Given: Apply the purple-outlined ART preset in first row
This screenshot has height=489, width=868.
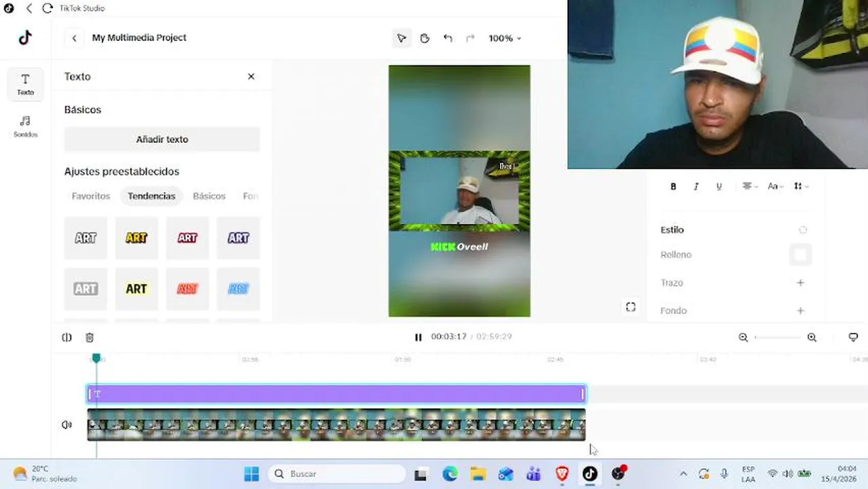Looking at the screenshot, I should click(x=238, y=238).
